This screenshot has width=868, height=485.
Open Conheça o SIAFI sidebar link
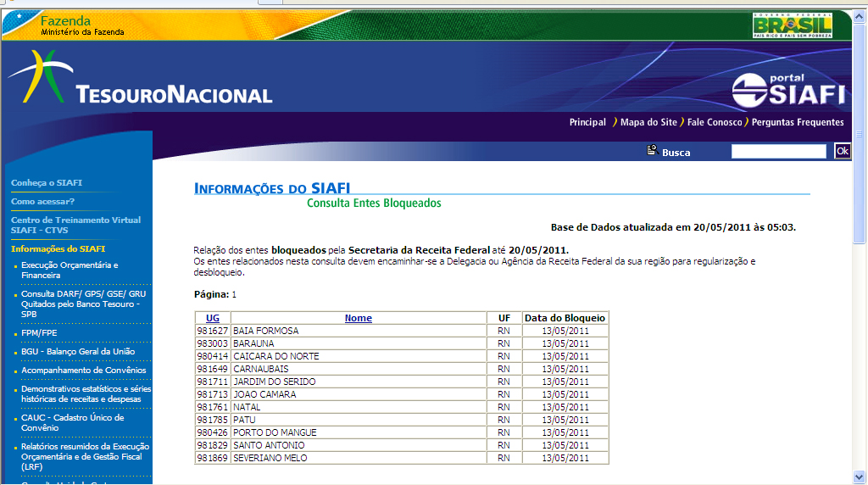(x=47, y=182)
